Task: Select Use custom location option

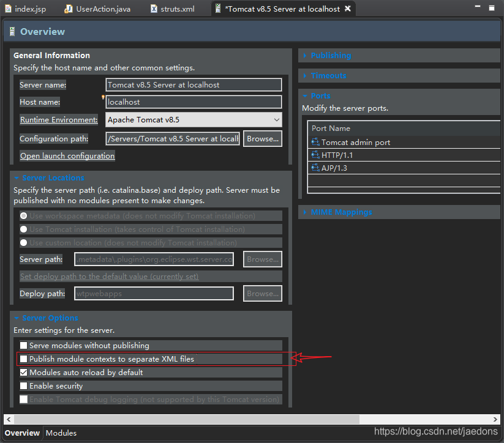Action: [x=23, y=242]
